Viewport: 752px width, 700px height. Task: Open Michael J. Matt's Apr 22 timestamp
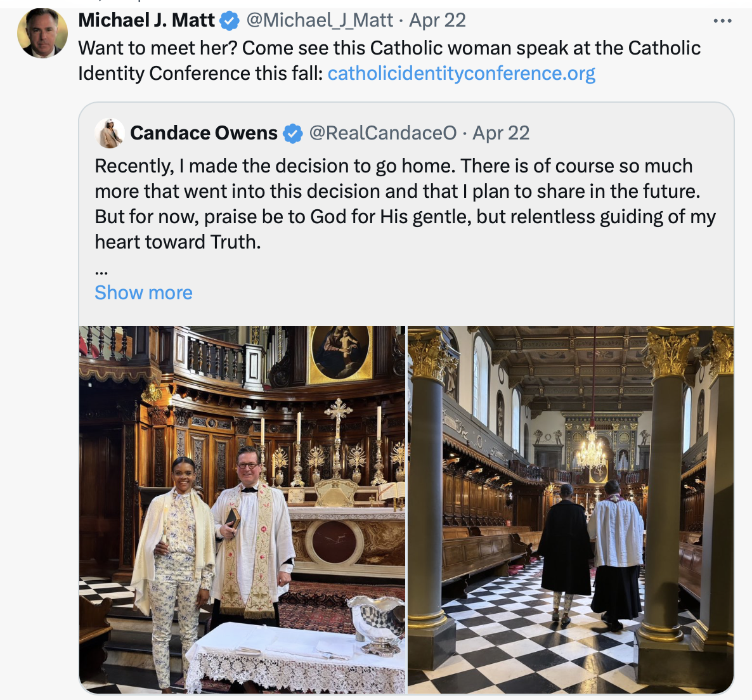pos(438,20)
